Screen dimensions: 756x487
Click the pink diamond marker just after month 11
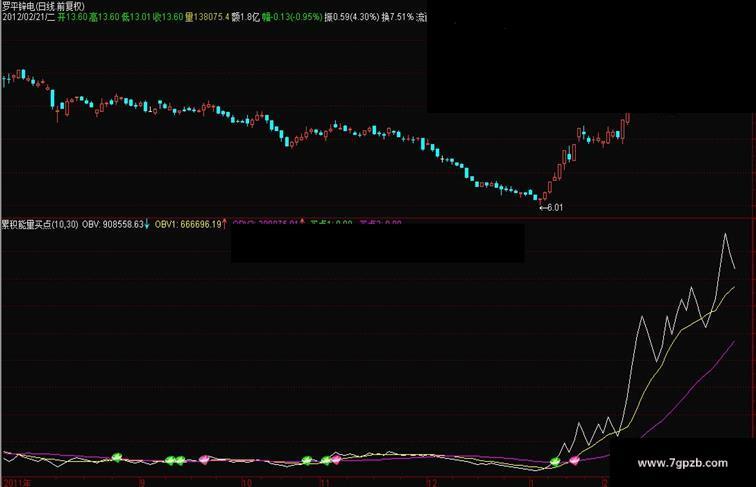point(336,459)
